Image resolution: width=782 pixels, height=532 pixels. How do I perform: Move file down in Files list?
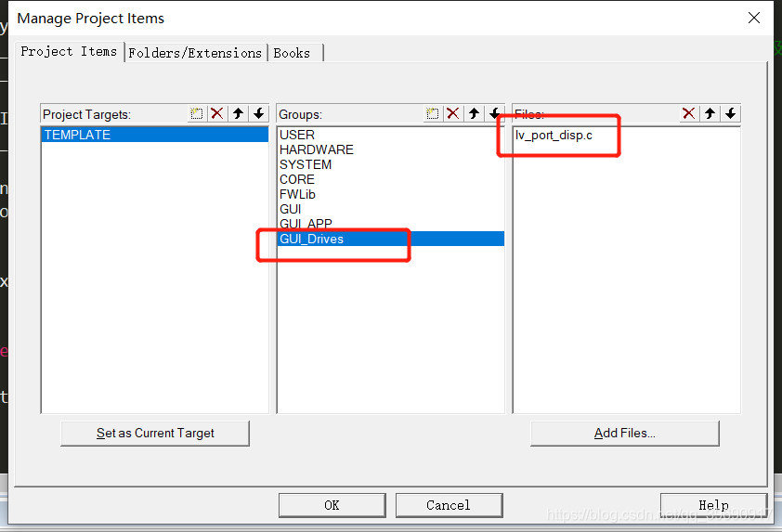[731, 113]
